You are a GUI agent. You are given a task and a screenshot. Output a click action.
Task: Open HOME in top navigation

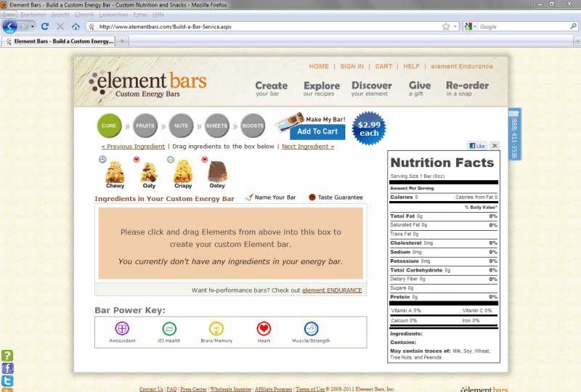[x=319, y=66]
